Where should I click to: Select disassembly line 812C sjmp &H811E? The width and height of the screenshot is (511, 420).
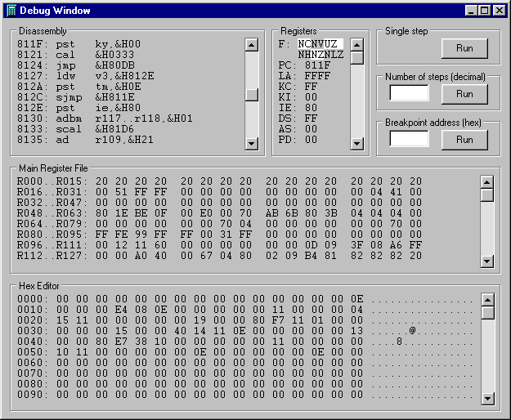click(x=76, y=97)
